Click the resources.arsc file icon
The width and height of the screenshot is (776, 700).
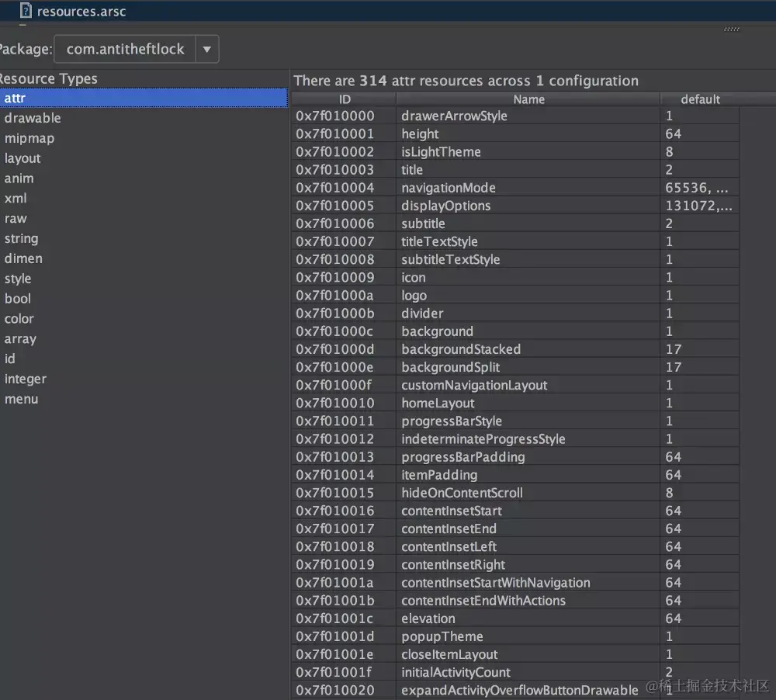click(26, 10)
